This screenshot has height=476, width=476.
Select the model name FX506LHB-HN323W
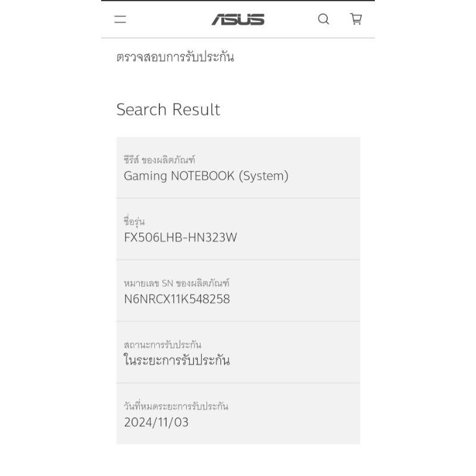[180, 238]
